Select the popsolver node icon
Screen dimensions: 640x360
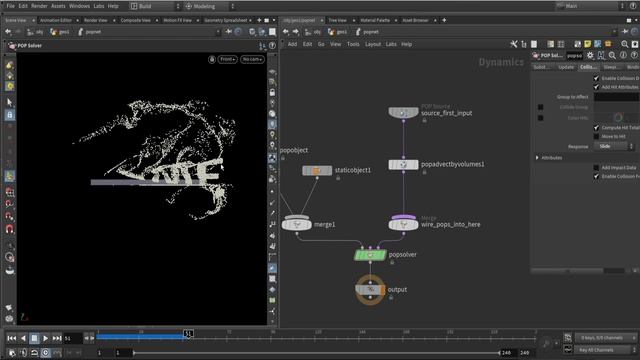[370, 255]
